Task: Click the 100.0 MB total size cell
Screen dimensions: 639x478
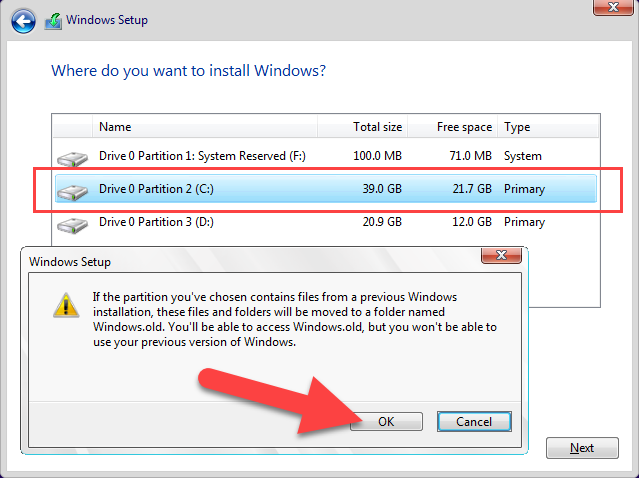Action: [x=377, y=156]
